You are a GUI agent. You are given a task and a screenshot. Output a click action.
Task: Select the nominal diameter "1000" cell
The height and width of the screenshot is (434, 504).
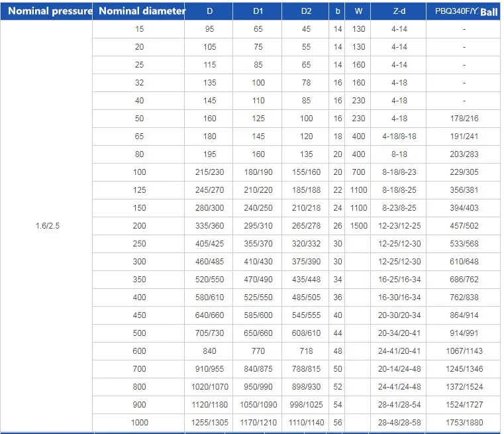pyautogui.click(x=139, y=423)
